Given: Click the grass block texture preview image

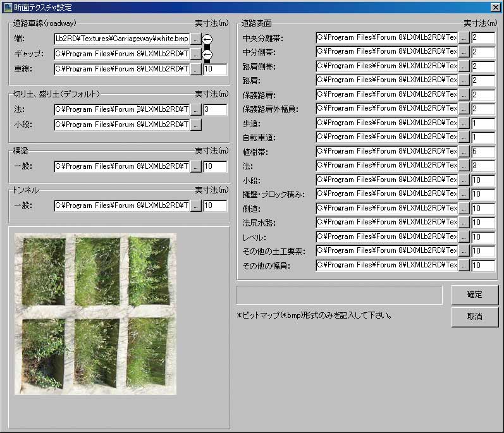Looking at the screenshot, I should click(x=95, y=314).
